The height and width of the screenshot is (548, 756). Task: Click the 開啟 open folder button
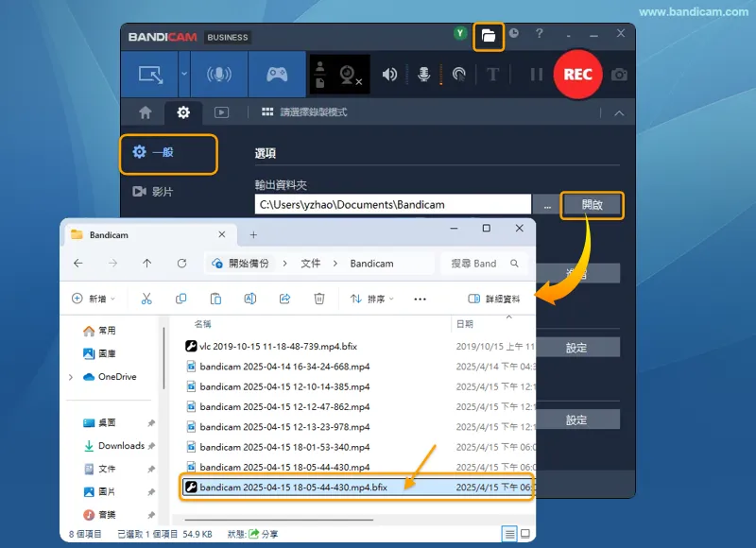592,205
